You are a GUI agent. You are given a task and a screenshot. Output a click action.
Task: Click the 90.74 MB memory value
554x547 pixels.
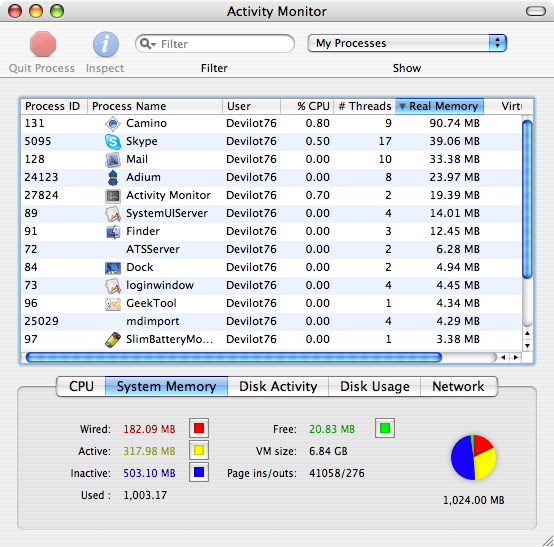(x=454, y=123)
